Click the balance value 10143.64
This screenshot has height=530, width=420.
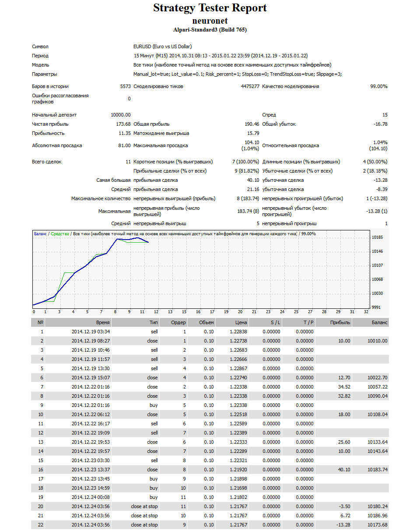pos(378,451)
